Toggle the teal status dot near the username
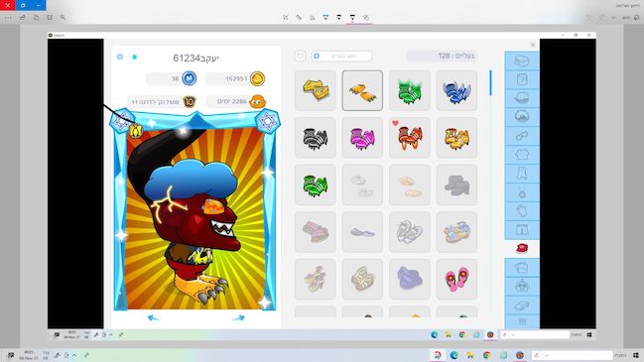 (135, 58)
